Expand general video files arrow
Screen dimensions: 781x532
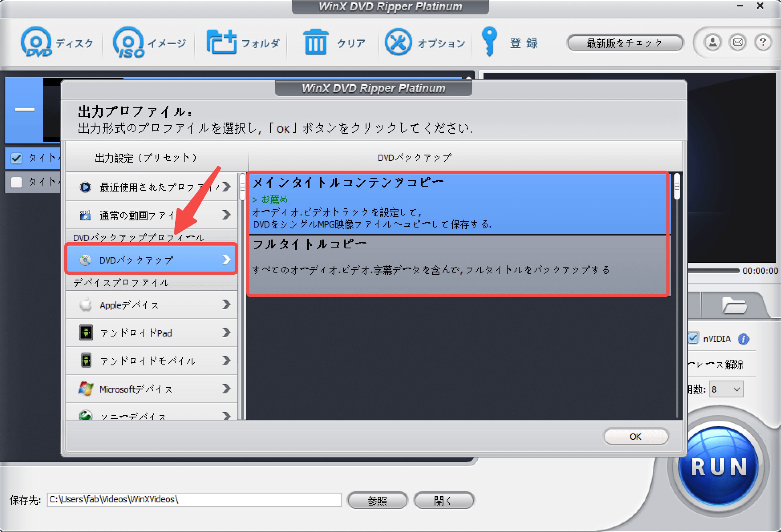tap(227, 215)
